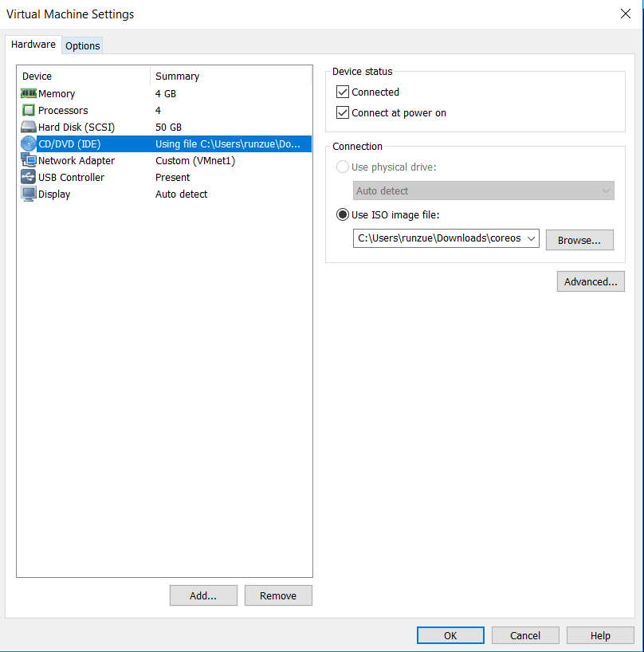The image size is (644, 652).
Task: Click the Processors device icon
Action: (28, 110)
